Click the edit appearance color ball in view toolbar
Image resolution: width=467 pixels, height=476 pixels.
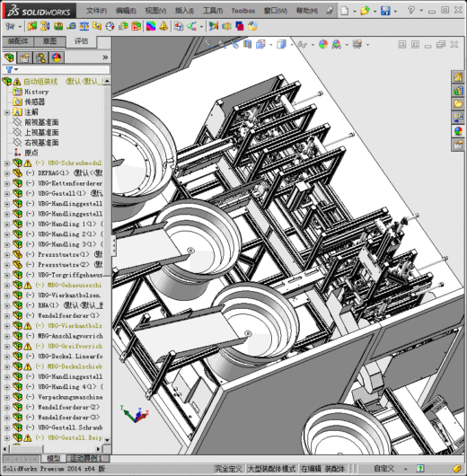coord(323,45)
